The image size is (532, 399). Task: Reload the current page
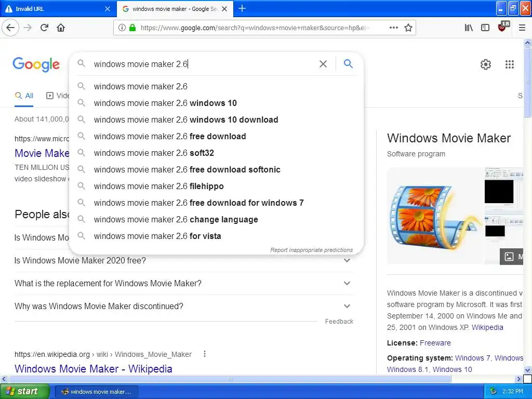(x=44, y=28)
